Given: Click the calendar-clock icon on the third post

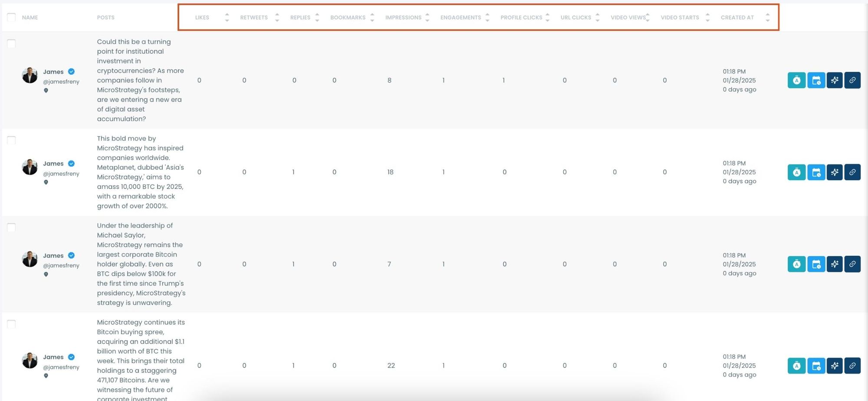Looking at the screenshot, I should coord(816,264).
